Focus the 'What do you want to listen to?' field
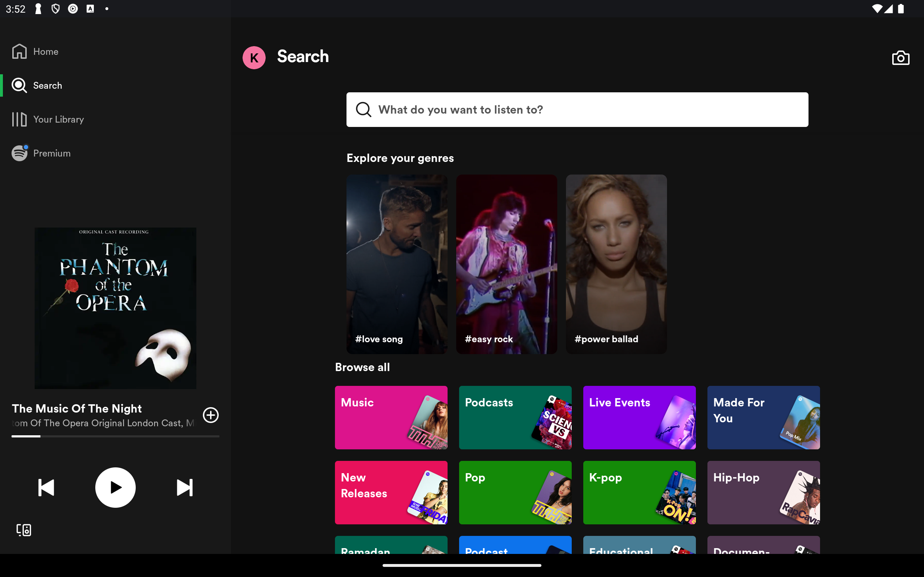This screenshot has width=924, height=577. [x=577, y=110]
